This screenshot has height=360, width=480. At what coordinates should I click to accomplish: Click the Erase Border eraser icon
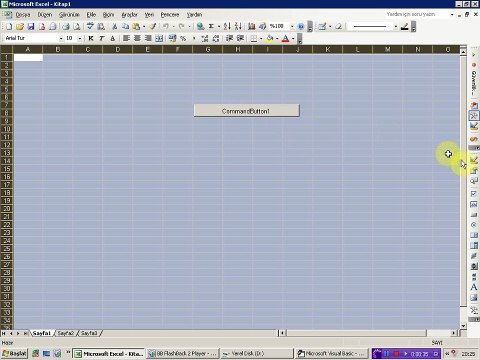(x=338, y=26)
